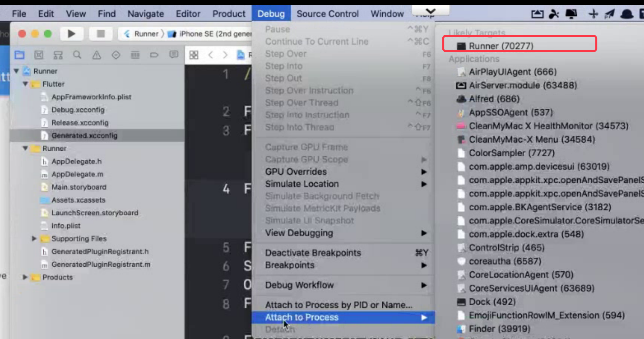Click the Run play button
This screenshot has width=644, height=339.
[x=71, y=34]
